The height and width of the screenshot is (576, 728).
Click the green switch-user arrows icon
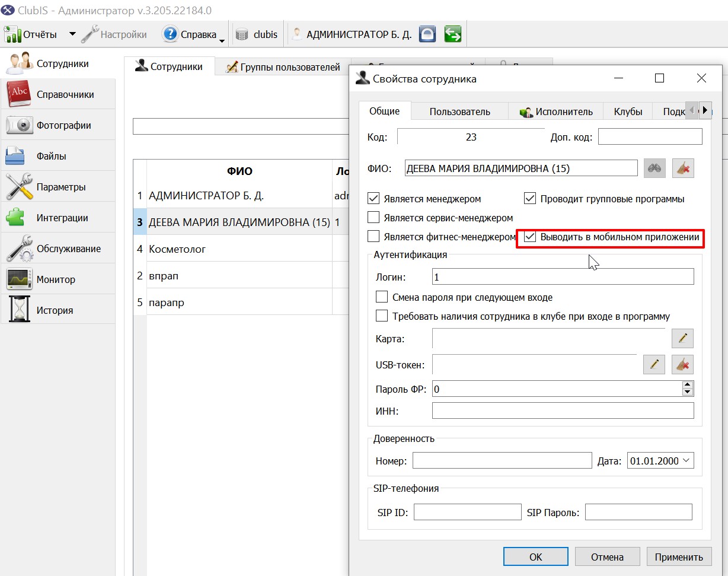coord(452,34)
